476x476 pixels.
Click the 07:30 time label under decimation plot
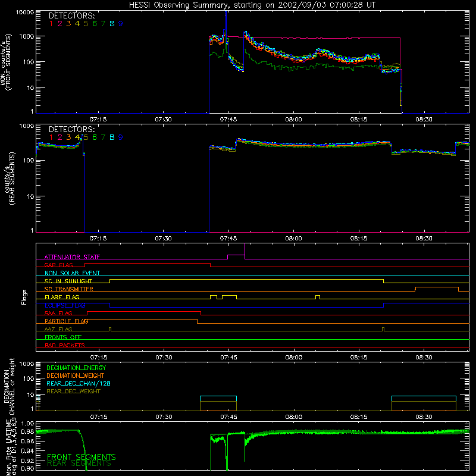pyautogui.click(x=164, y=417)
